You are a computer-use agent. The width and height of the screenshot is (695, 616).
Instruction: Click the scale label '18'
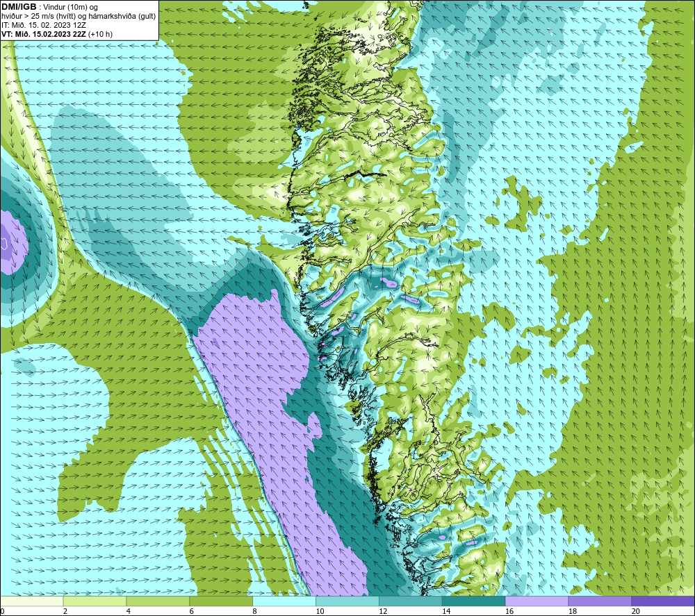click(572, 611)
